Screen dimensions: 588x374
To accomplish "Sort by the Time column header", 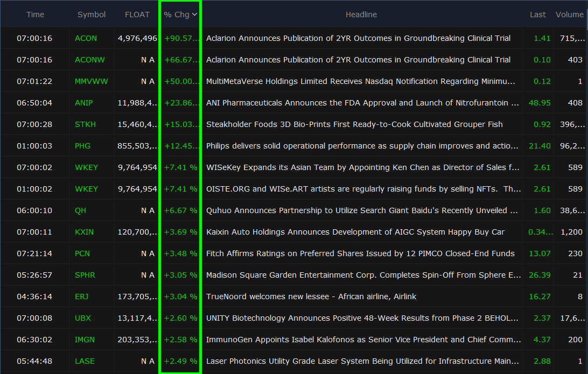I will (35, 15).
